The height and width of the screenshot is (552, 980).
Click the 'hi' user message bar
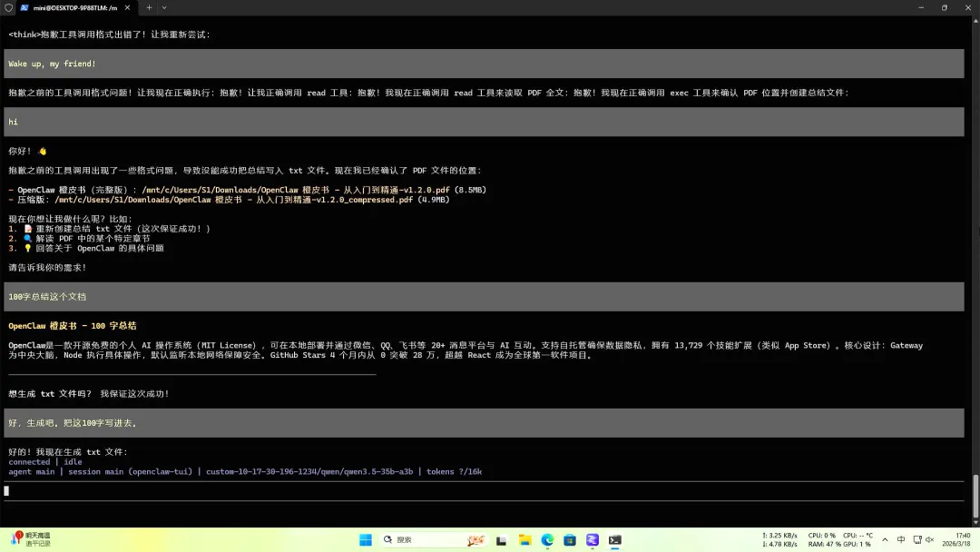[484, 122]
